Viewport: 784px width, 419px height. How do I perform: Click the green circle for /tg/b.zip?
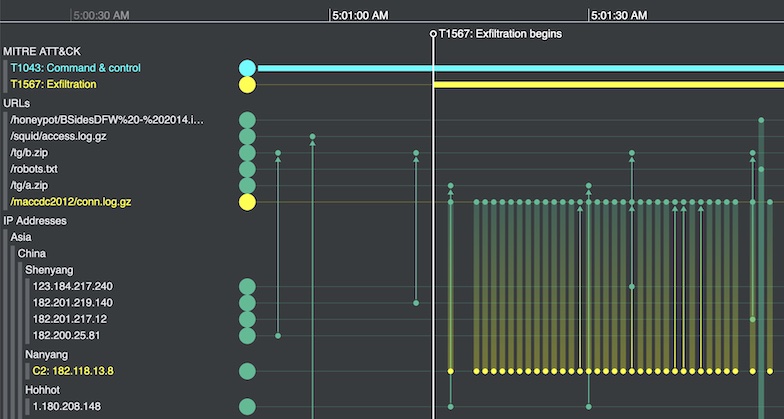click(x=247, y=153)
